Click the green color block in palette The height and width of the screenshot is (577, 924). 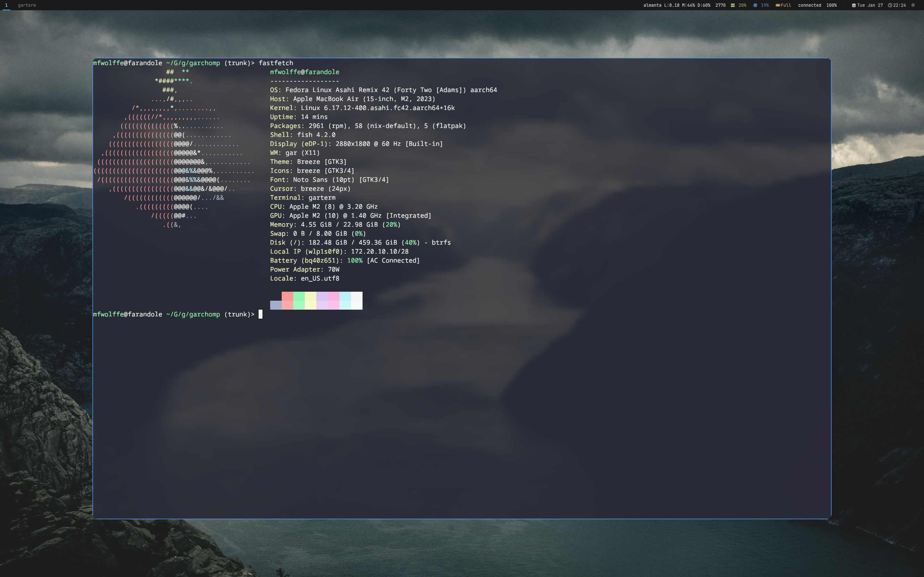(299, 301)
